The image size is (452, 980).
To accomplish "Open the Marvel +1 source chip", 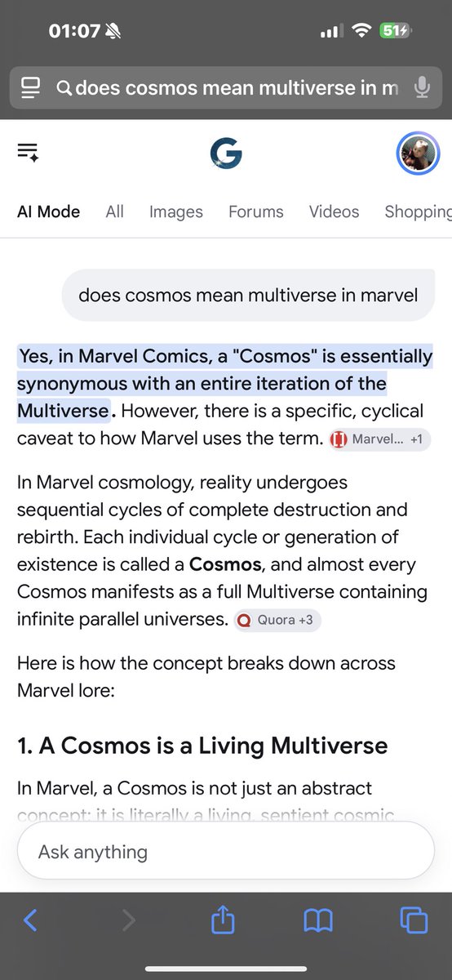I will (x=379, y=439).
